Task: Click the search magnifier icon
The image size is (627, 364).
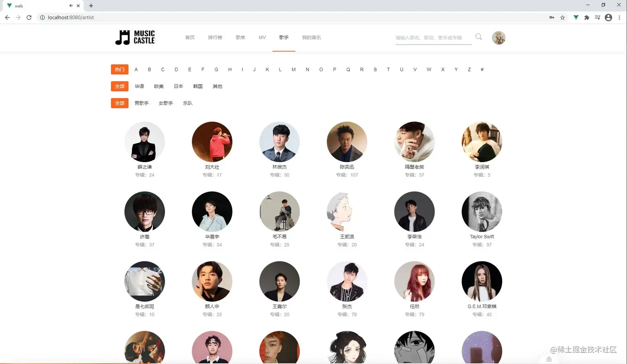Action: click(x=479, y=37)
